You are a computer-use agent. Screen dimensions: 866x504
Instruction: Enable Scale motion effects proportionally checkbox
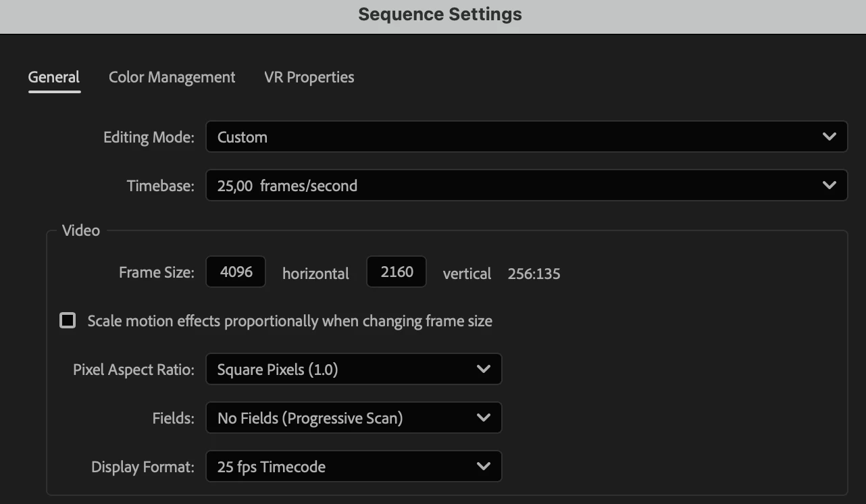68,320
